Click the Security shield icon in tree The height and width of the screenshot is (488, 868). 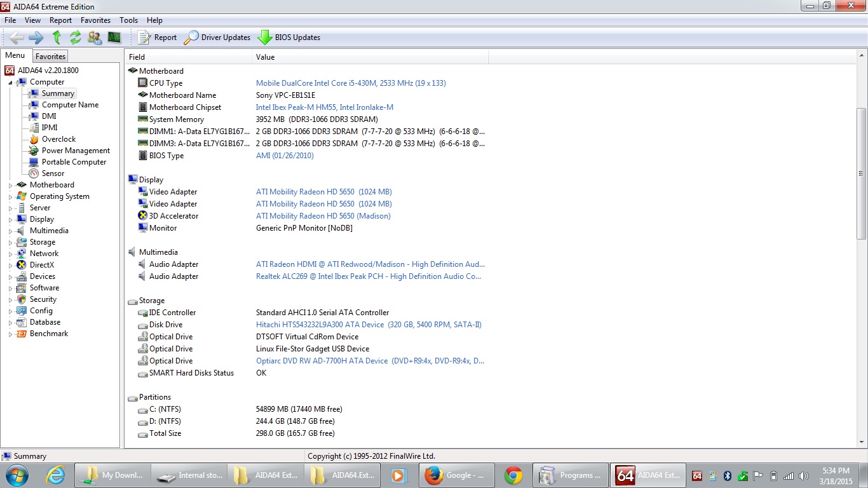click(22, 299)
